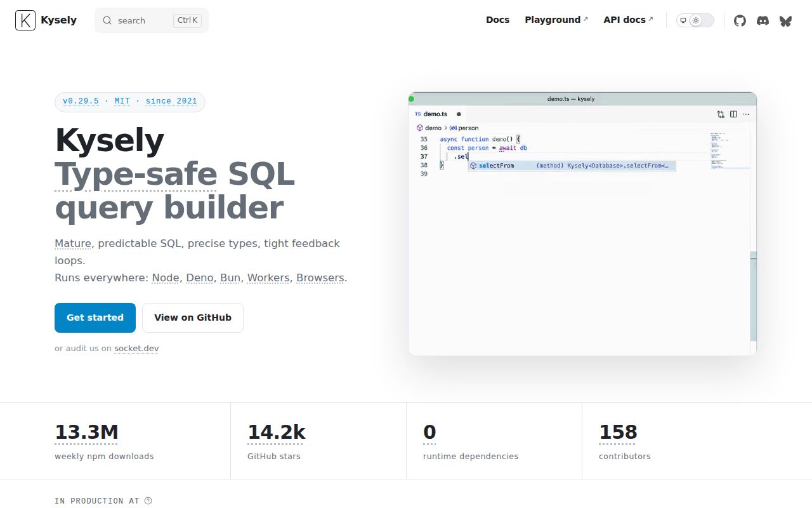Click the v0.29.5 · MIT · since 2021 badge
The image size is (812, 508).
click(x=130, y=101)
